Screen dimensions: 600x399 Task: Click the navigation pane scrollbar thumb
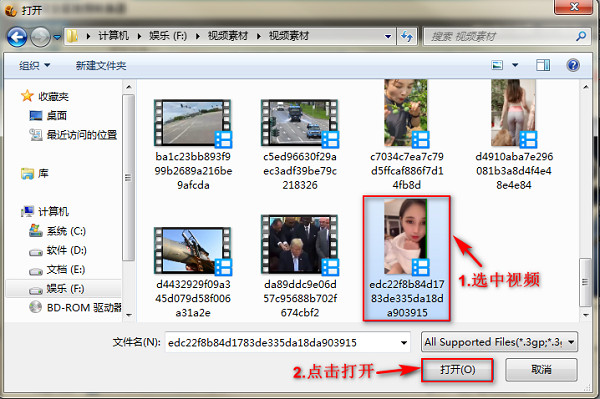(129, 178)
